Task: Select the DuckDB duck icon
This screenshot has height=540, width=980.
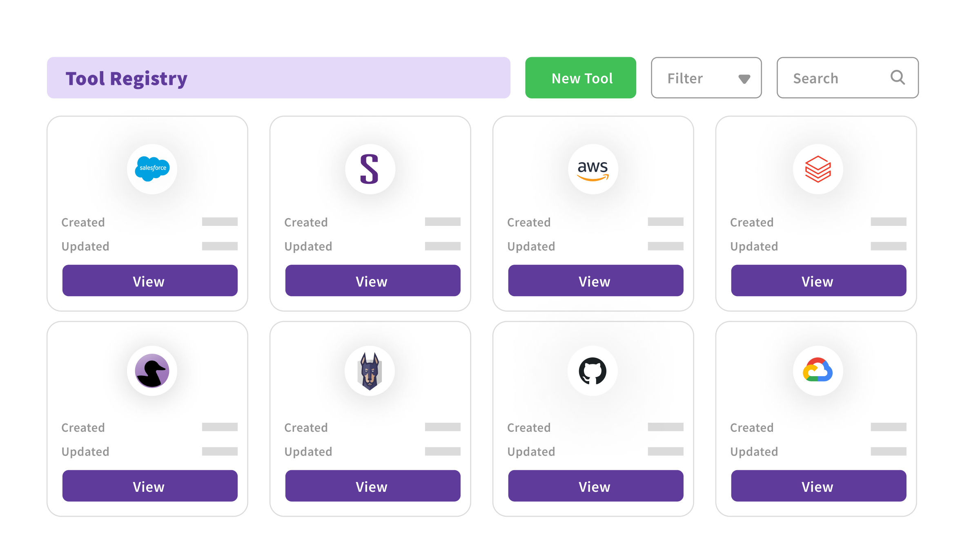Action: click(151, 370)
